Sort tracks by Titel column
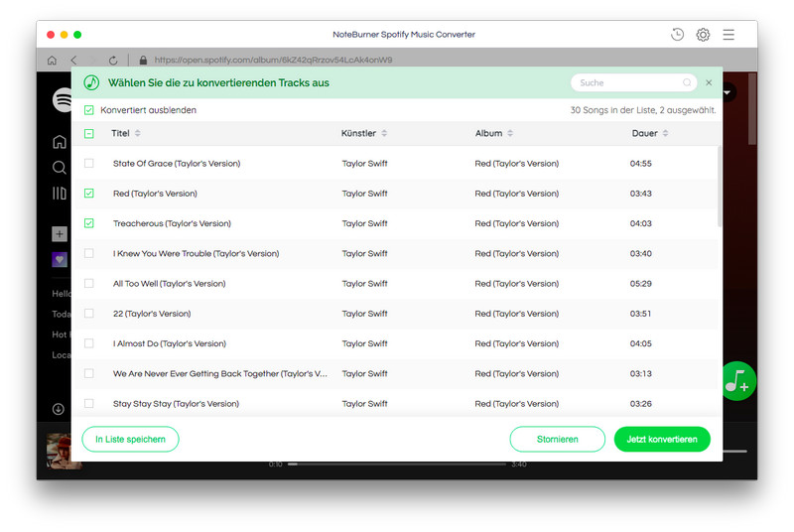 (x=126, y=133)
